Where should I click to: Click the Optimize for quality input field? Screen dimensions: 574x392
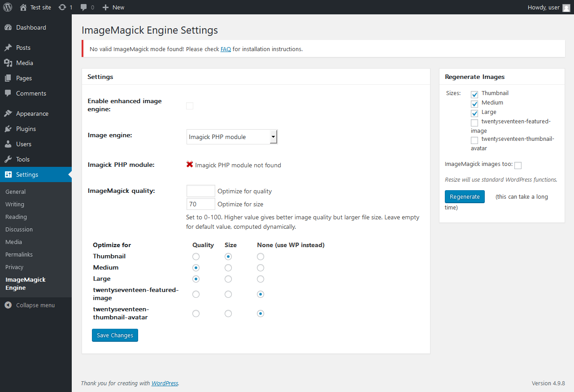pos(200,191)
